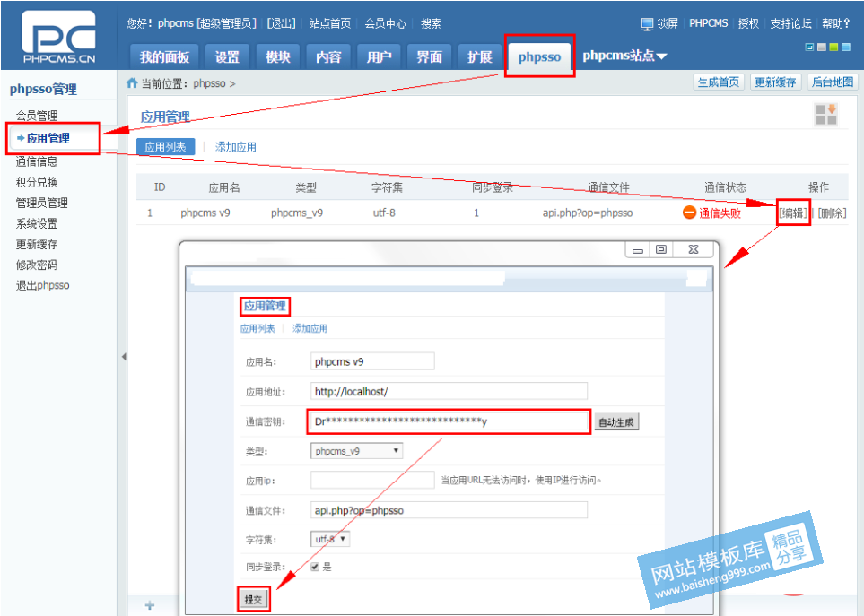The height and width of the screenshot is (616, 864).
Task: Click the 应用名 input field
Action: [372, 361]
